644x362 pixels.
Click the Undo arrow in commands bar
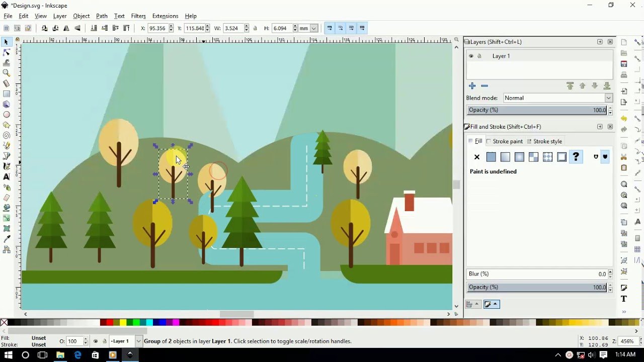click(624, 119)
